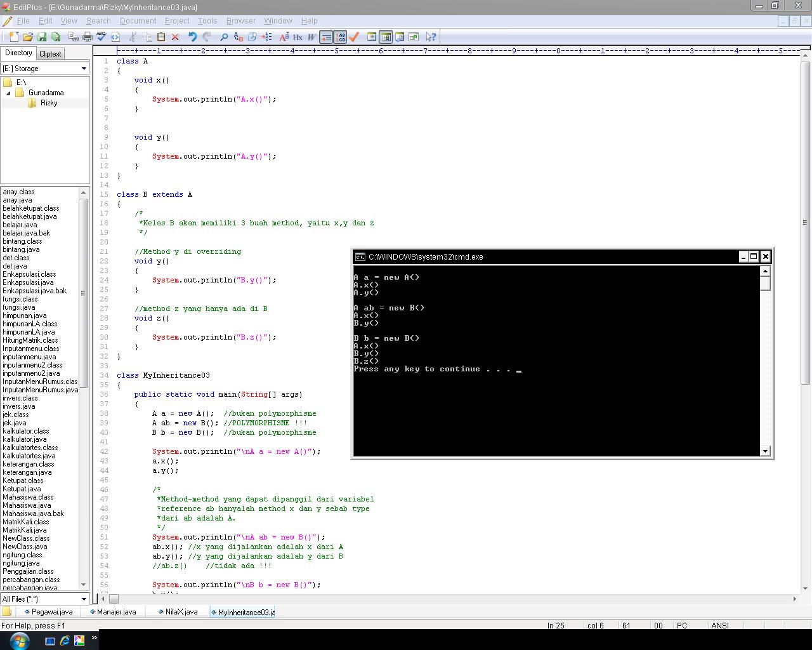Run the spell check icon
The width and height of the screenshot is (812, 650).
pyautogui.click(x=101, y=37)
